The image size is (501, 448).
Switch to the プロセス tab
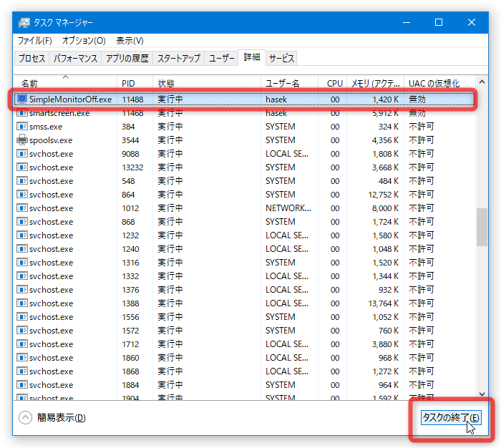point(31,58)
